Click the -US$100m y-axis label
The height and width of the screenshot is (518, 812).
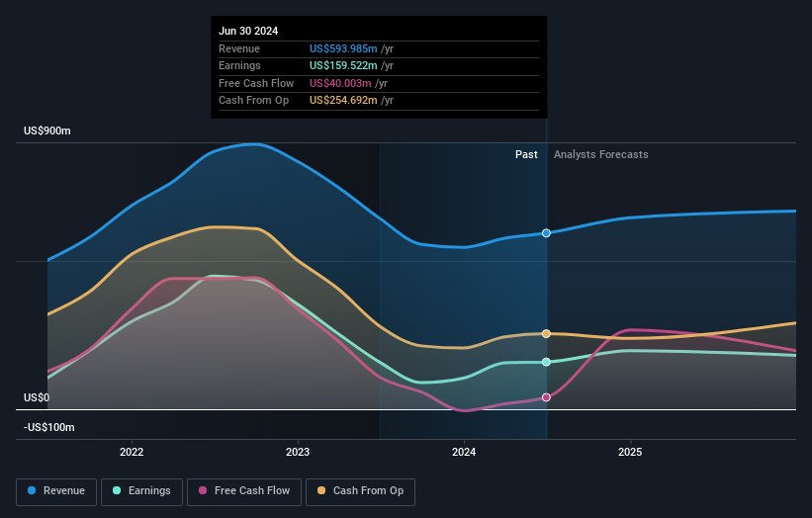click(49, 427)
